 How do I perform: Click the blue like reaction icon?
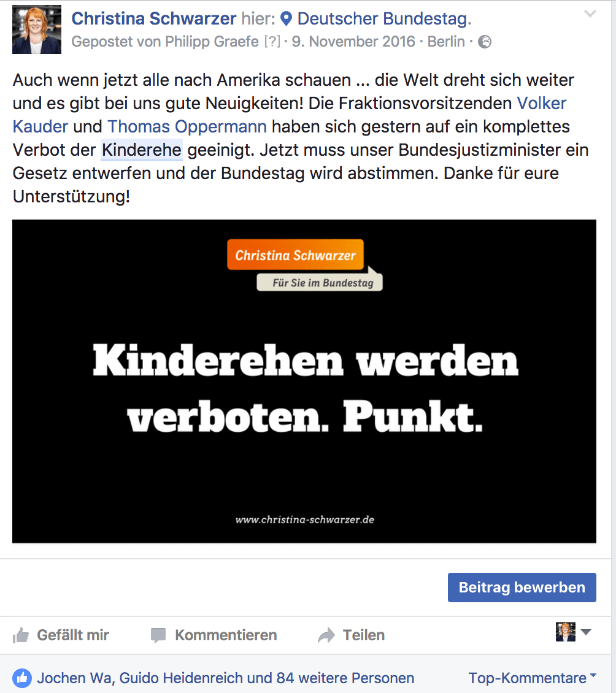point(22,678)
